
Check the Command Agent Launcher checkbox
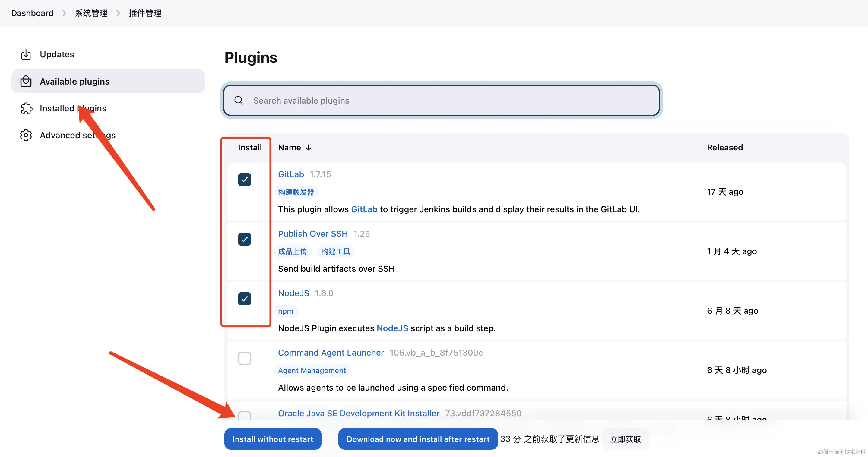pos(244,358)
